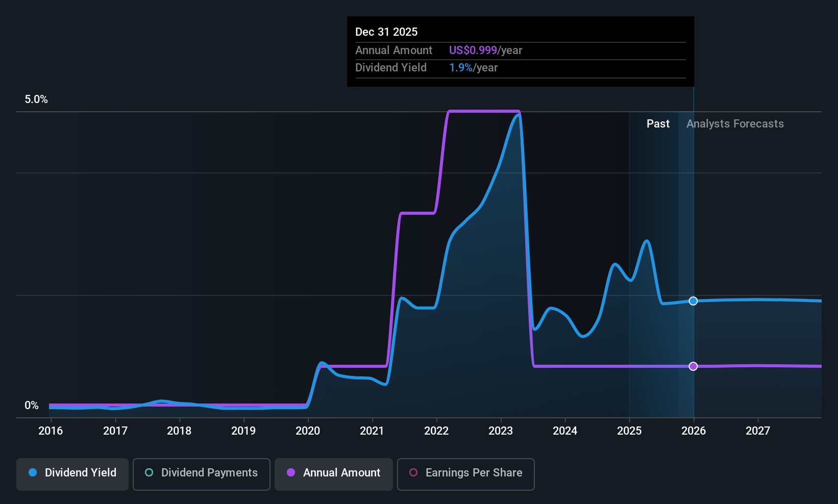Click the blue dividend yield marker at 2026
This screenshot has height=504, width=838.
(x=693, y=301)
